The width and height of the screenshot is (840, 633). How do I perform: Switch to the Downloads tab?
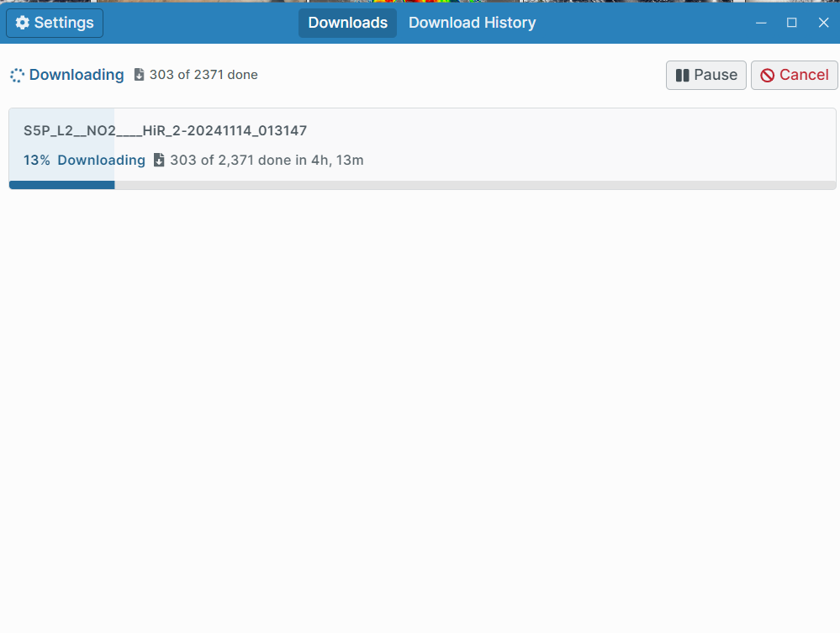point(347,23)
